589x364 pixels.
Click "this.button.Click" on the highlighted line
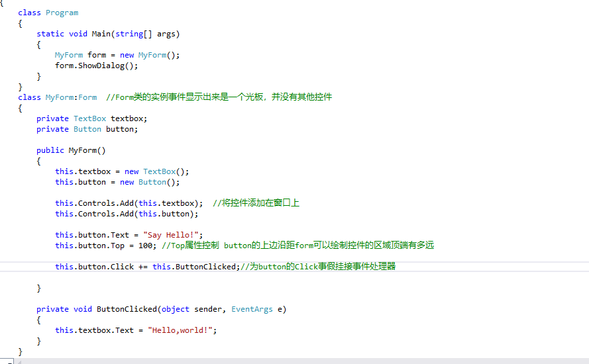(x=95, y=267)
